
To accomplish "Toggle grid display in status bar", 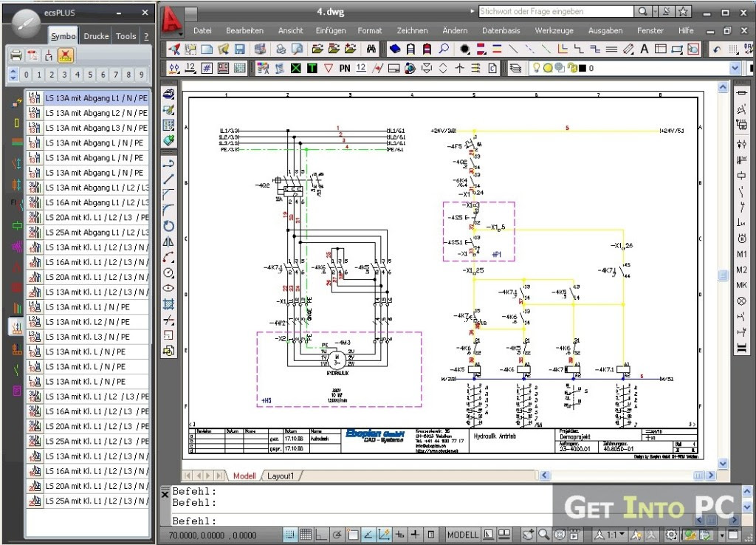I will pyautogui.click(x=306, y=535).
